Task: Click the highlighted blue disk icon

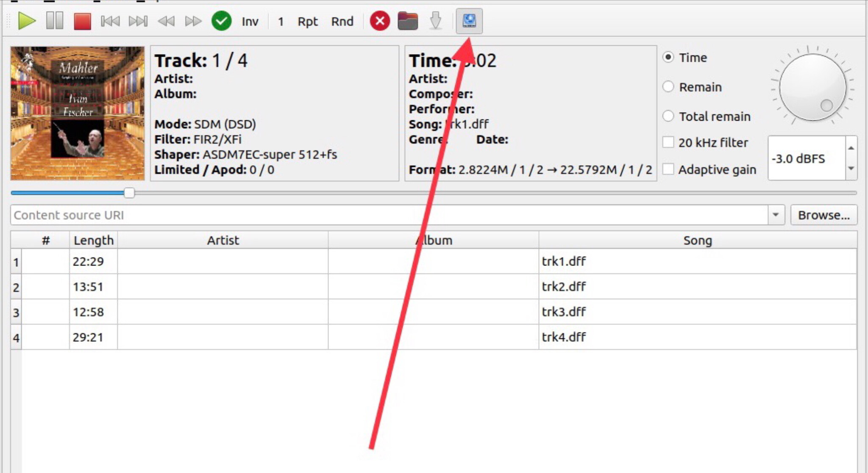Action: coord(469,21)
